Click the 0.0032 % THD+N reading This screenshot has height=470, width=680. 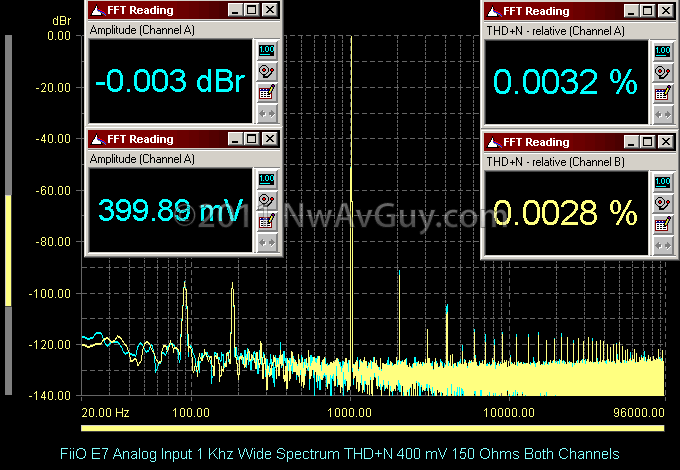tap(565, 82)
